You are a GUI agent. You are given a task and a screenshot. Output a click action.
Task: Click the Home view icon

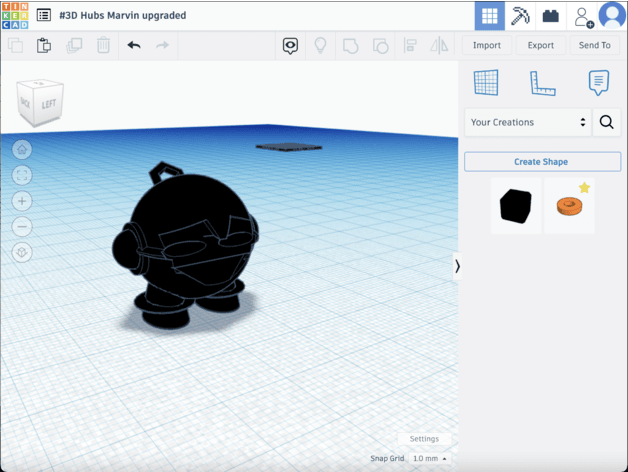coord(22,150)
